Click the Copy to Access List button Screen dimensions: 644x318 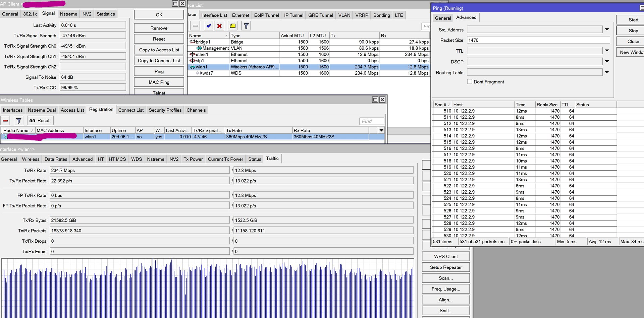tap(159, 50)
